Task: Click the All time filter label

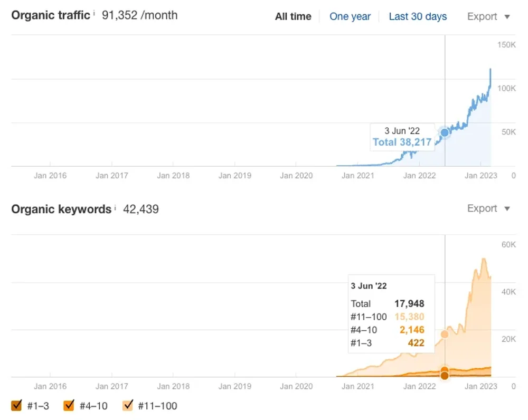Action: coord(293,16)
